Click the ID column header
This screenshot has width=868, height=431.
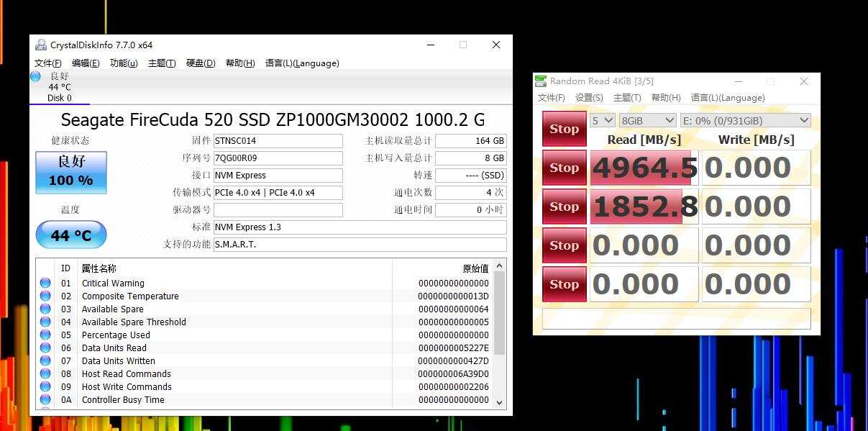pos(67,268)
